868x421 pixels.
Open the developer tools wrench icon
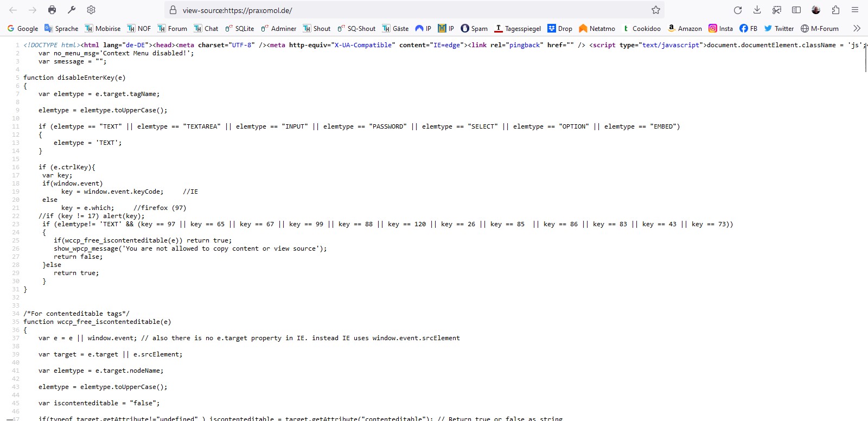(72, 10)
